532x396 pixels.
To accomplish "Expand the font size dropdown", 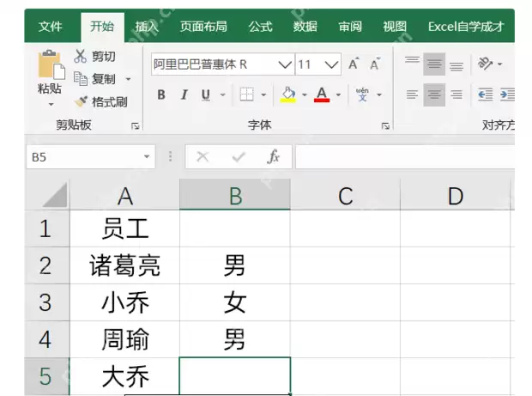I will coord(331,64).
